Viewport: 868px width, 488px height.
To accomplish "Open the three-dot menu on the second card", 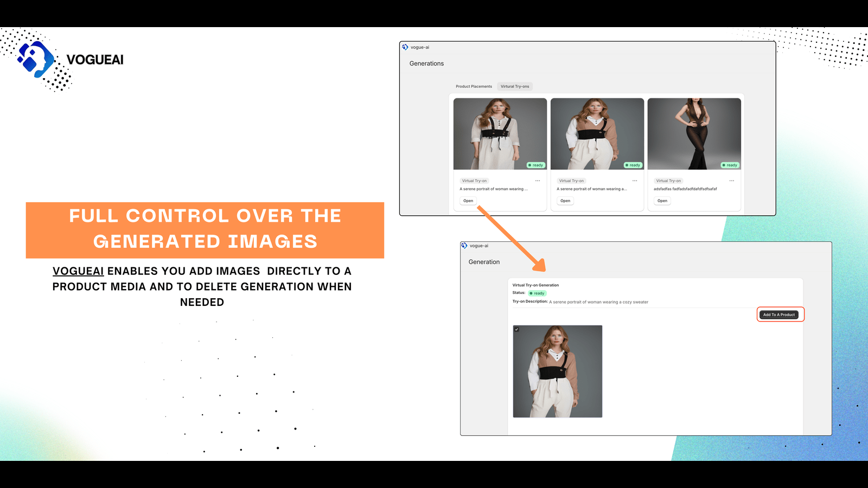I will pos(634,180).
